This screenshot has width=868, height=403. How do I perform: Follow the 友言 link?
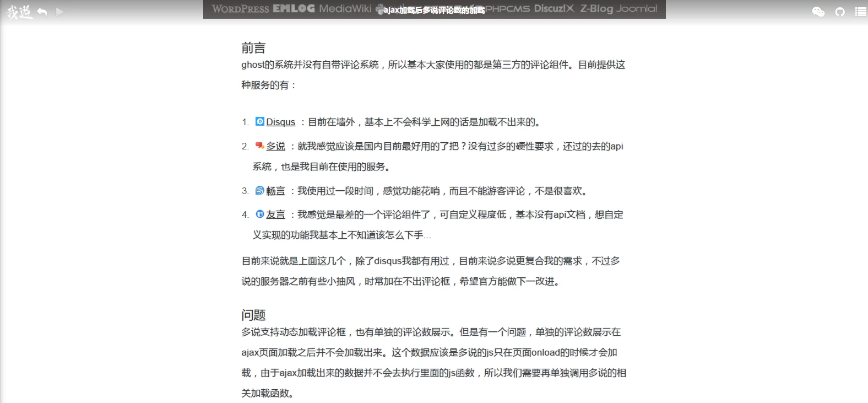[275, 214]
